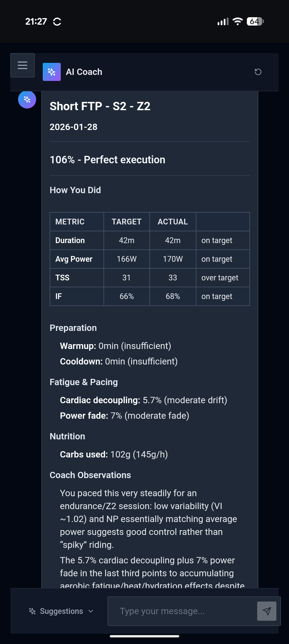Tap the Cardiac decoupling line
The width and height of the screenshot is (289, 644).
(143, 400)
